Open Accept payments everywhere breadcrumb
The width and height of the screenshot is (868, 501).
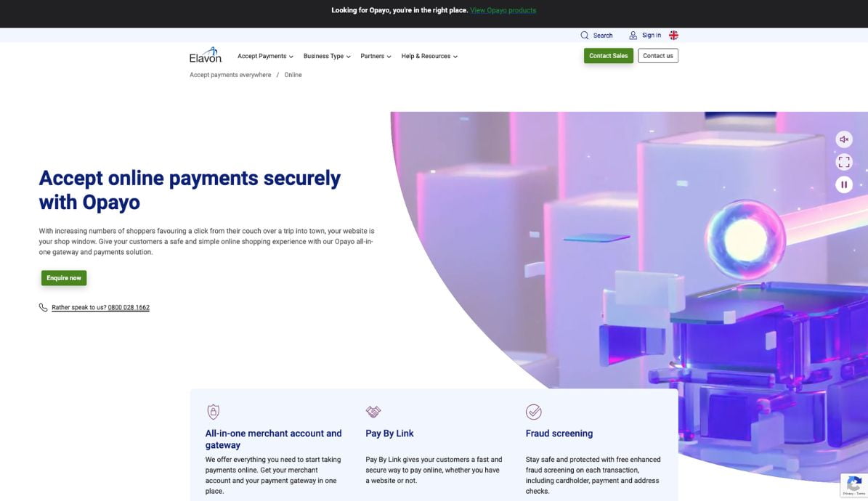[230, 74]
